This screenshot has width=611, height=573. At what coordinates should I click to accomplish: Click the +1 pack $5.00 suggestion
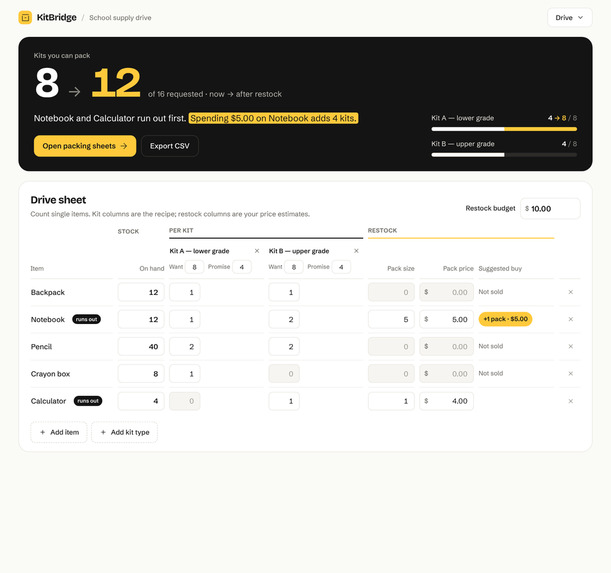[505, 319]
